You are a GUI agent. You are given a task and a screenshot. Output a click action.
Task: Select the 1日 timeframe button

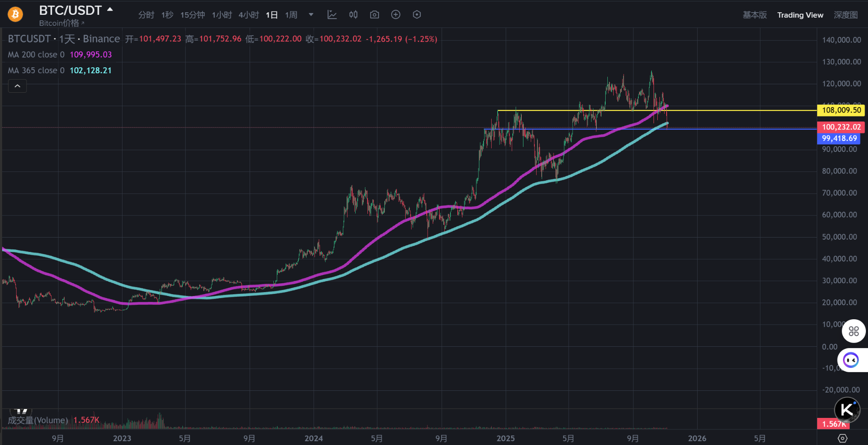pyautogui.click(x=271, y=14)
